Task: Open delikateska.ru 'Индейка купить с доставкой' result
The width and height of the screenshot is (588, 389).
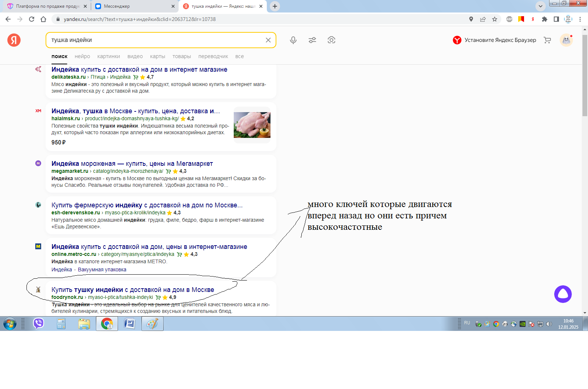Action: coord(139,69)
